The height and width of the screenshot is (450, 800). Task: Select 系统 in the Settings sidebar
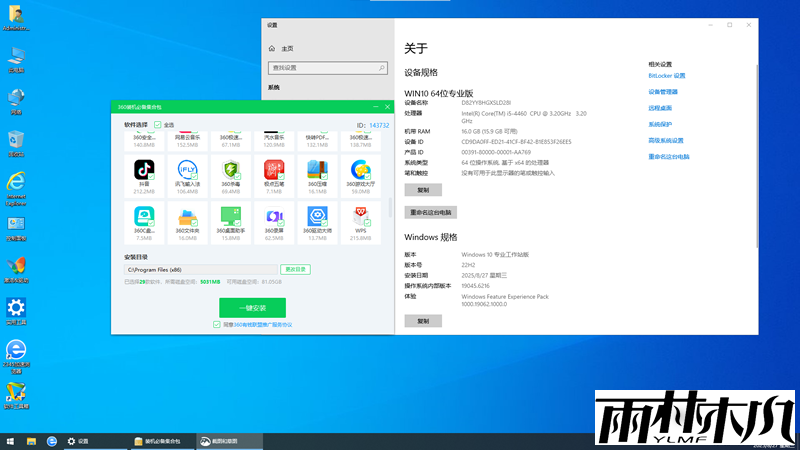(274, 87)
